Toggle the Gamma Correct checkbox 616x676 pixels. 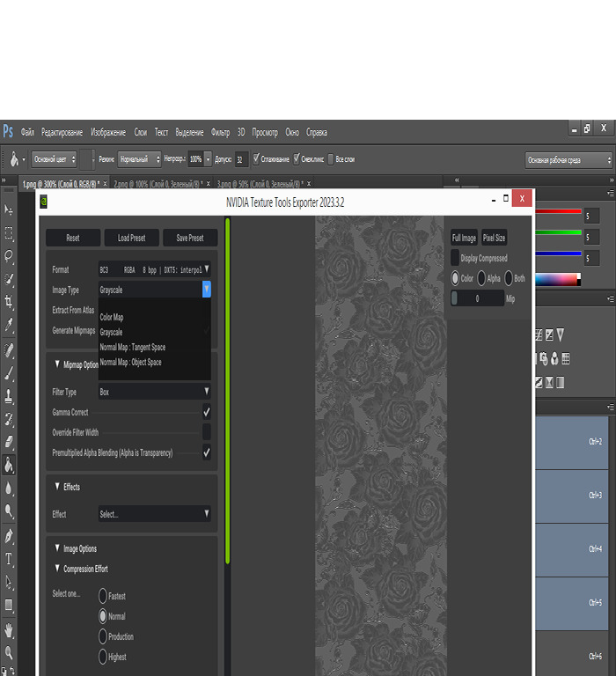207,412
